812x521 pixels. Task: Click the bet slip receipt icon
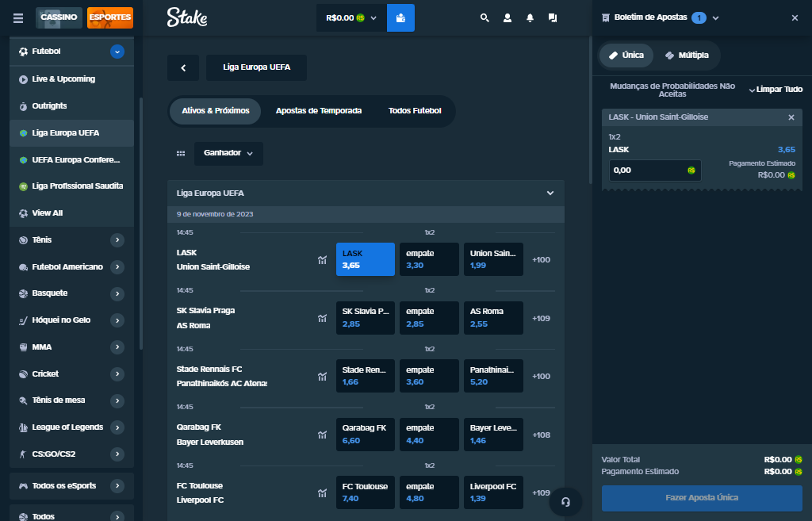click(605, 17)
